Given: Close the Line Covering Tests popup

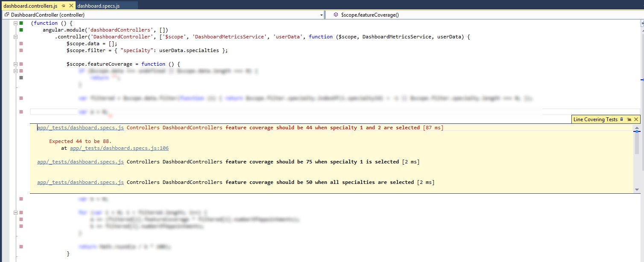Looking at the screenshot, I should point(636,119).
